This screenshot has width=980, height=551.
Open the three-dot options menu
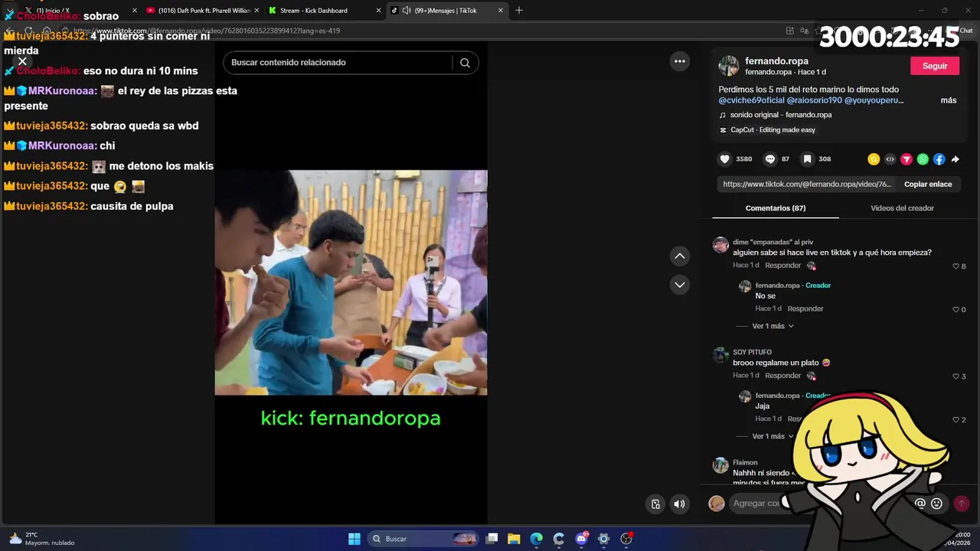click(680, 62)
